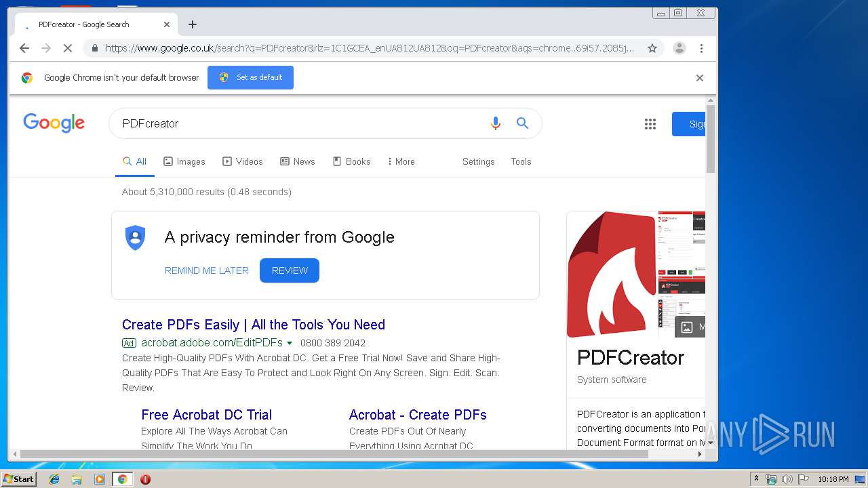868x488 pixels.
Task: Stop the page loading
Action: [x=68, y=48]
